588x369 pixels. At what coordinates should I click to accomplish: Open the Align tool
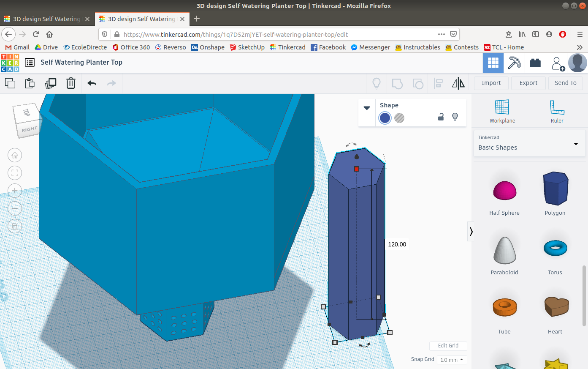[x=439, y=83]
